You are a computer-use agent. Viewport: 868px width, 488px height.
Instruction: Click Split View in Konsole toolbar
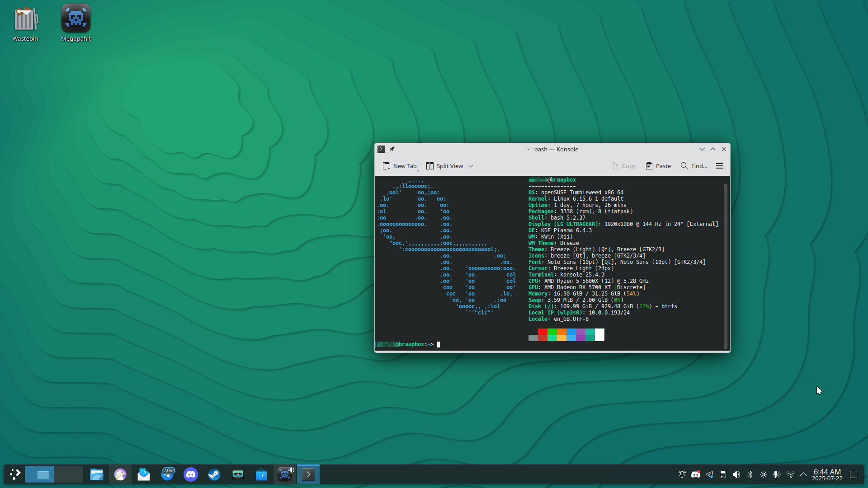click(445, 166)
